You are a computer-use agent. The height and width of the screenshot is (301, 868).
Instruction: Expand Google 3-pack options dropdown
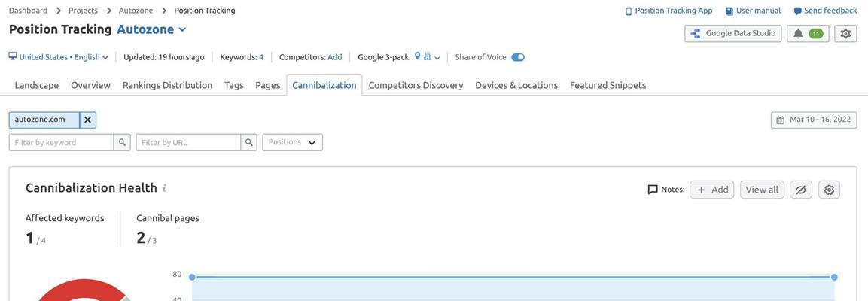(437, 57)
